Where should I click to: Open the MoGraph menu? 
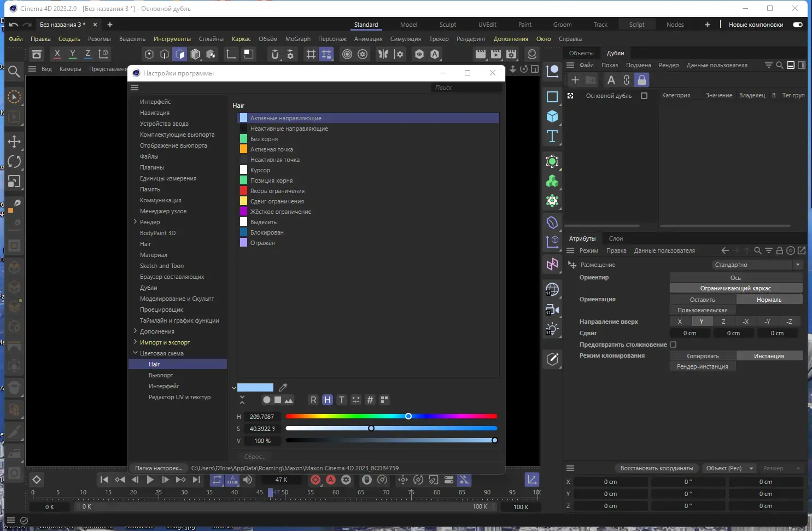[x=298, y=39]
